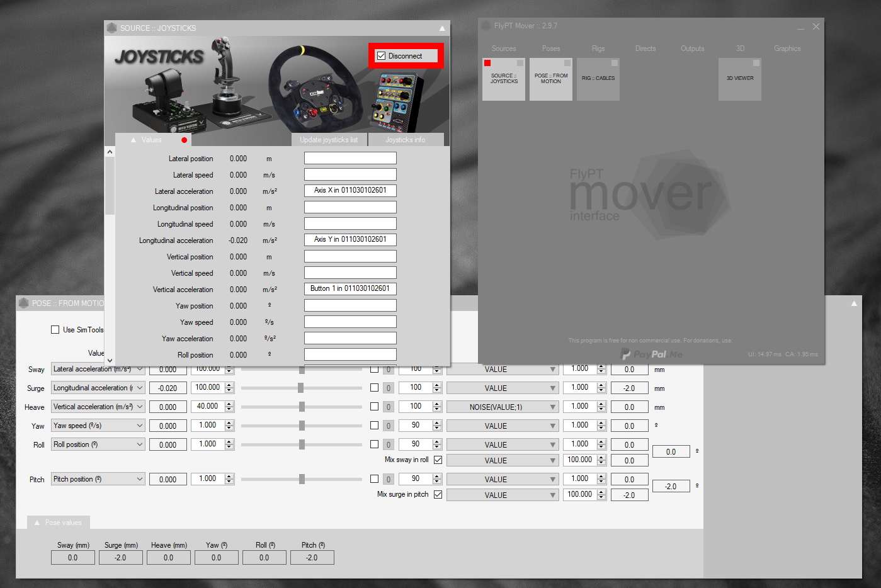This screenshot has width=881, height=588.
Task: Collapse the Values section triangle
Action: (x=134, y=140)
